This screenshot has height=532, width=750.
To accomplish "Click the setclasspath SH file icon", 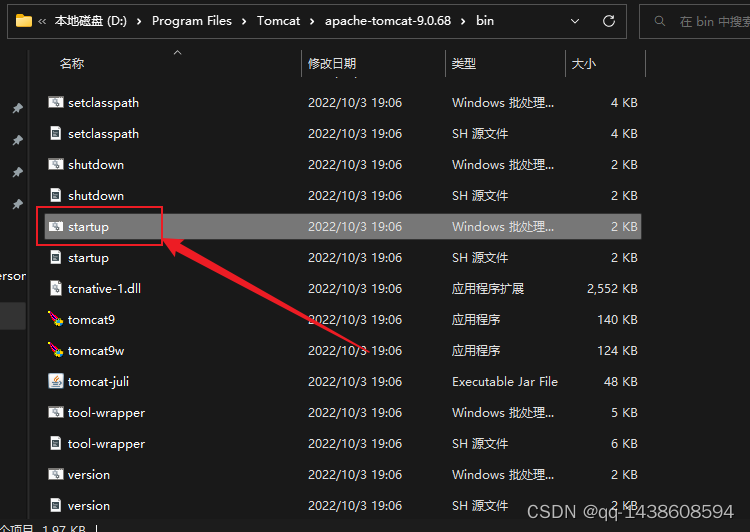I will 55,133.
